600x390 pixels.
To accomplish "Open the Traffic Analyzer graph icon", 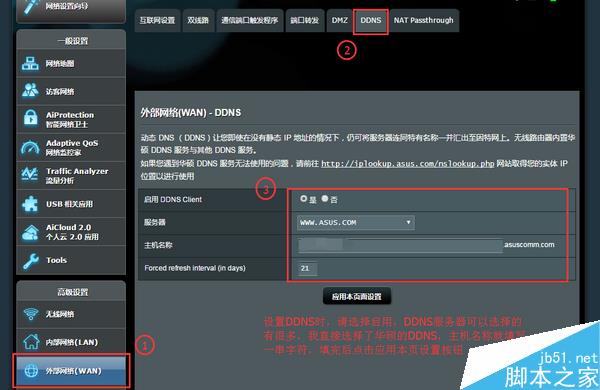I will [x=30, y=175].
